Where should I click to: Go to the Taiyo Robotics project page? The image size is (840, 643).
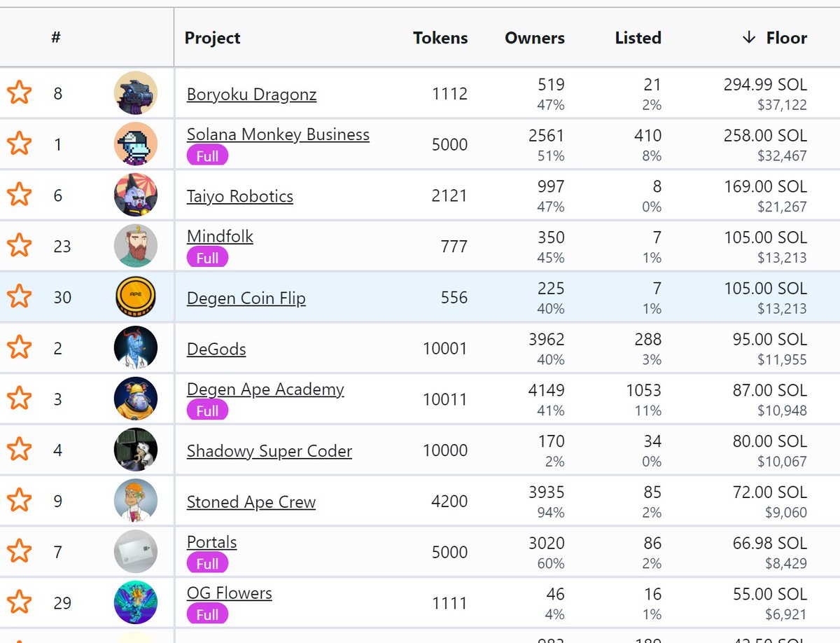(x=240, y=196)
